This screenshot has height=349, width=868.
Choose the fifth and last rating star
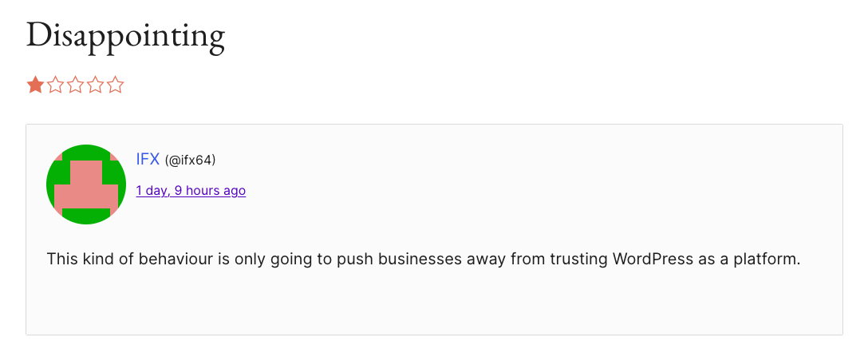coord(116,85)
